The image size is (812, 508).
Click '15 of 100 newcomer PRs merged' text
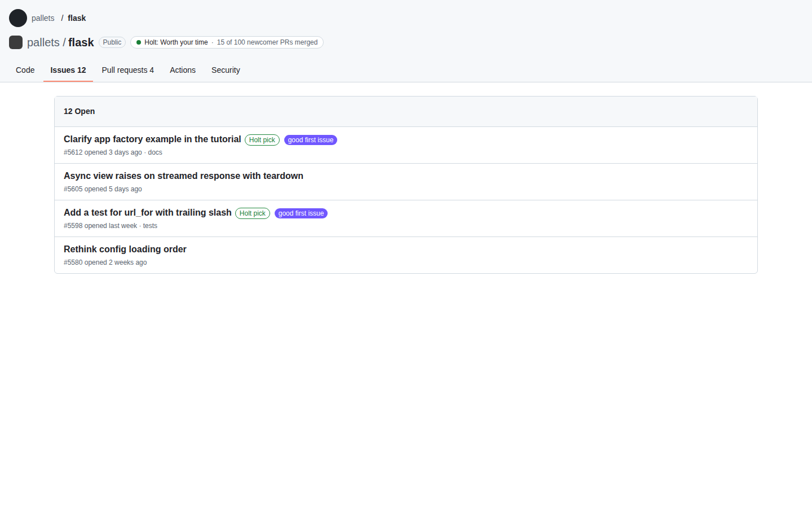click(267, 42)
